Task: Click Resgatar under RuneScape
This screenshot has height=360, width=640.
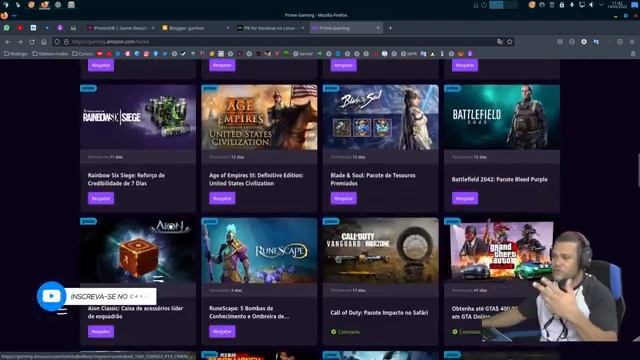Action: (x=222, y=331)
